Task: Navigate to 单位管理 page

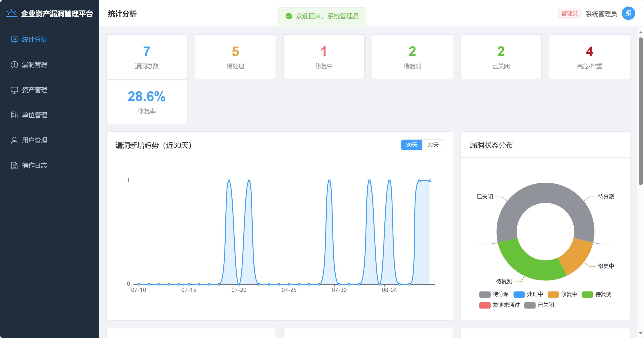Action: tap(49, 115)
